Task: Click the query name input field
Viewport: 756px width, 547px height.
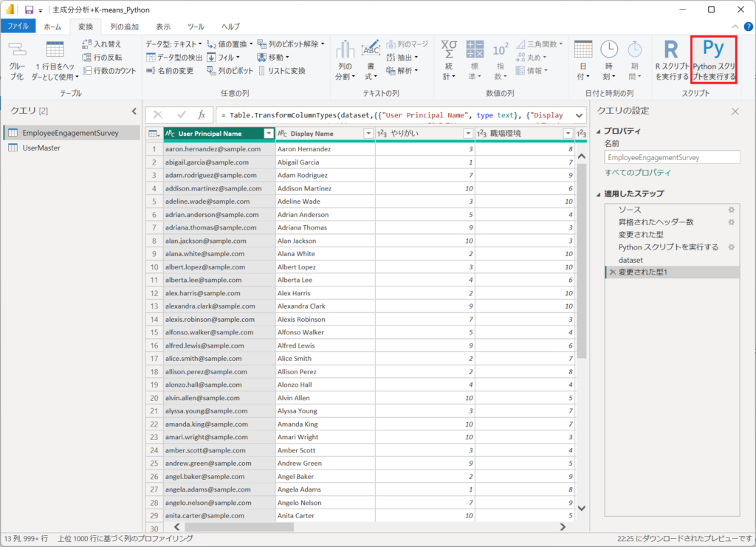Action: [x=672, y=157]
